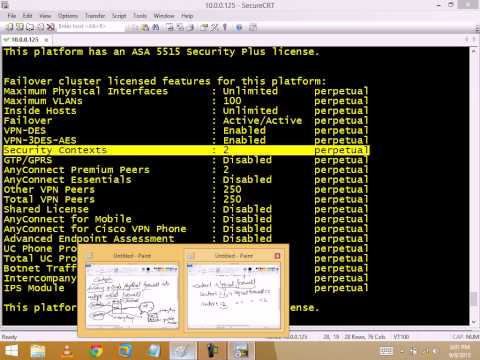The width and height of the screenshot is (480, 360).
Task: Click the ASA 5515 Security Plus license line
Action: [x=161, y=52]
